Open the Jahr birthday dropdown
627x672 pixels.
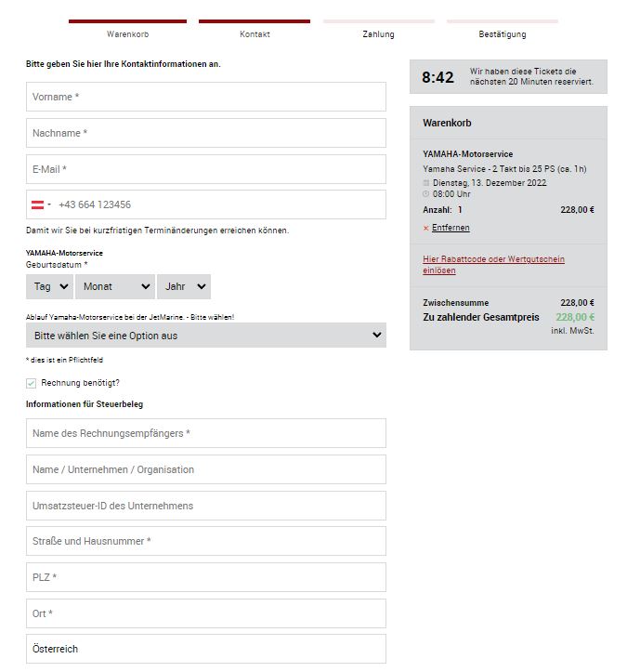(184, 286)
